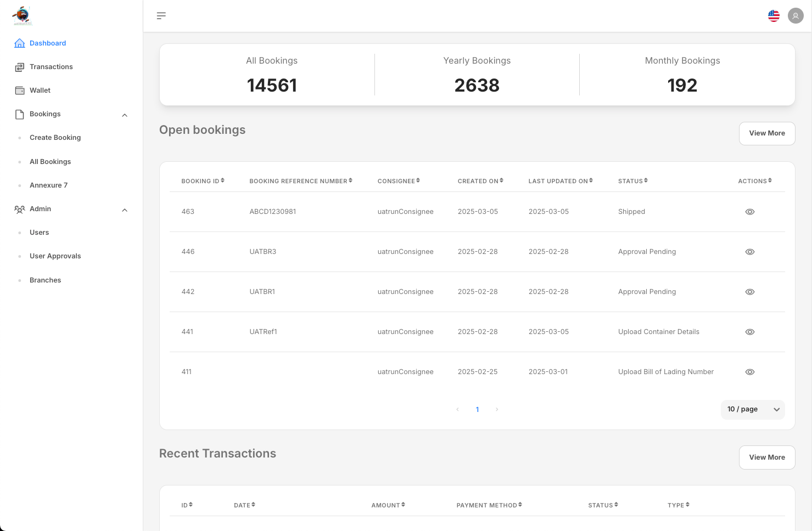
Task: Sort open bookings by Status column
Action: tap(646, 180)
